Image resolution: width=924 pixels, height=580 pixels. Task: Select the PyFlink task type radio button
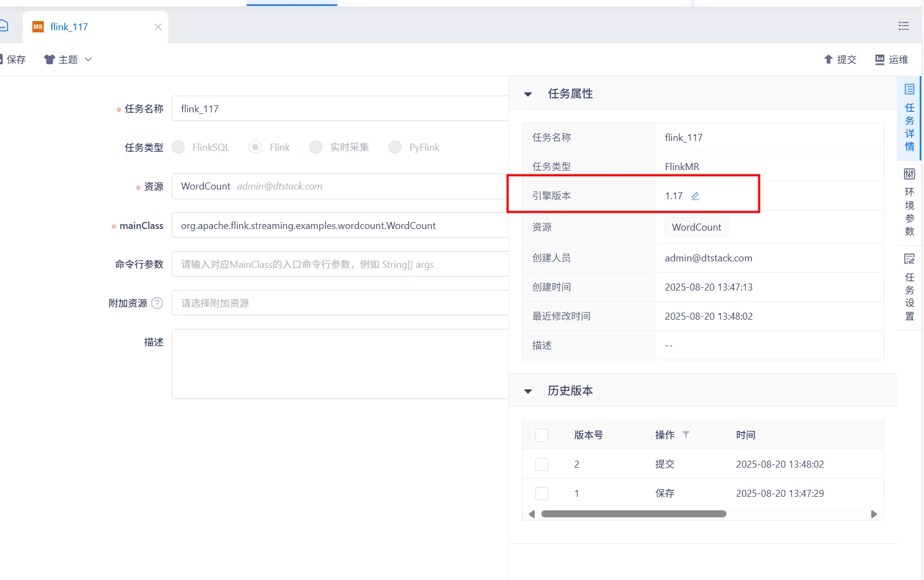pos(395,147)
